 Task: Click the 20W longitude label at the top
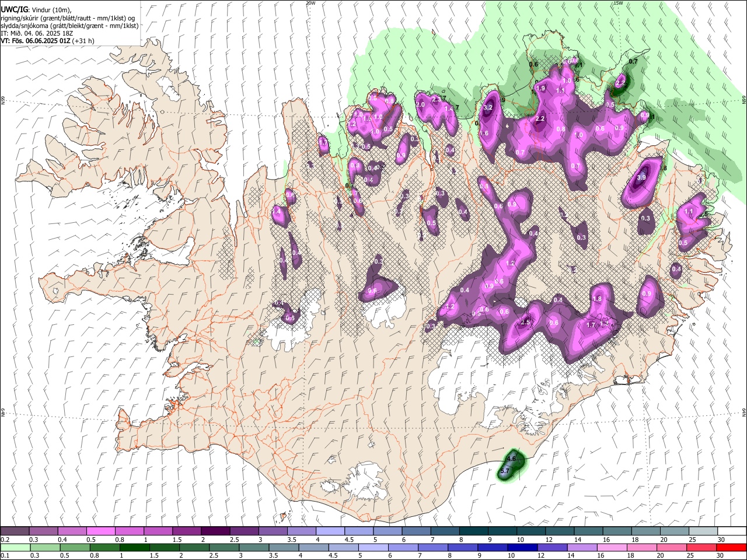point(310,3)
